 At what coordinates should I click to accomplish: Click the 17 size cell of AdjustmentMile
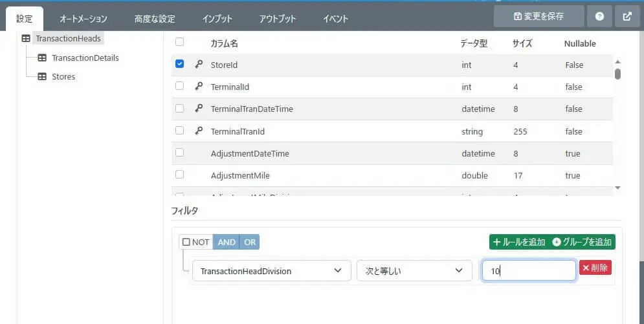click(x=518, y=175)
